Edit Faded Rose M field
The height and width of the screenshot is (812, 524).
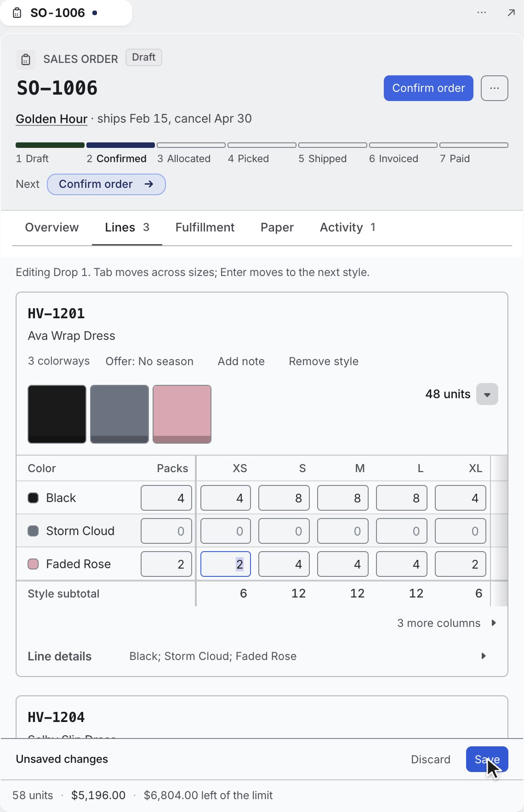click(x=343, y=564)
